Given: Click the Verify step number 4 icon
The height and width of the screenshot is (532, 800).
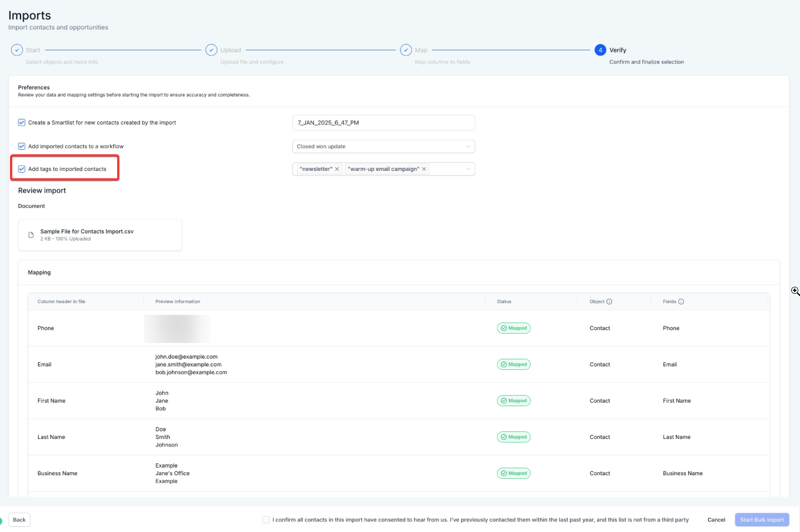Looking at the screenshot, I should point(600,50).
